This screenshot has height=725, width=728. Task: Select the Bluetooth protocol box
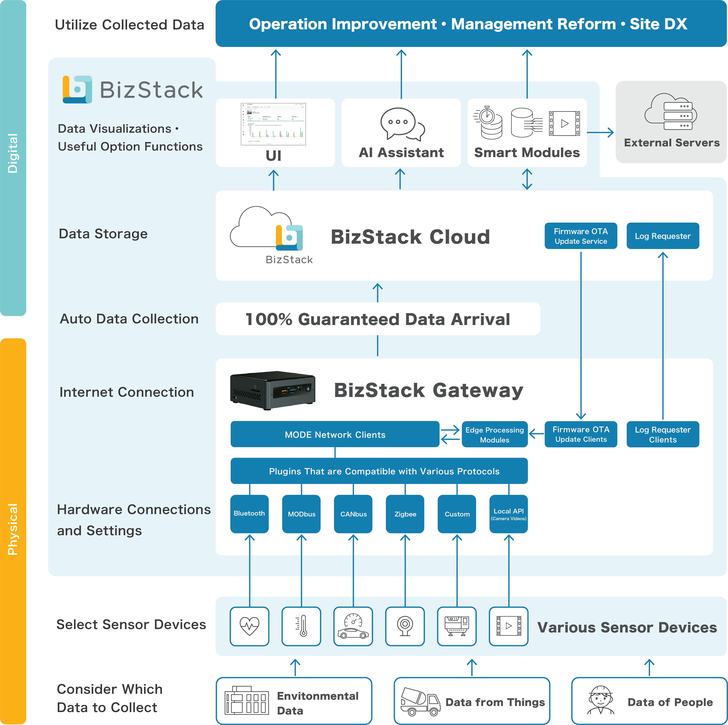click(250, 514)
